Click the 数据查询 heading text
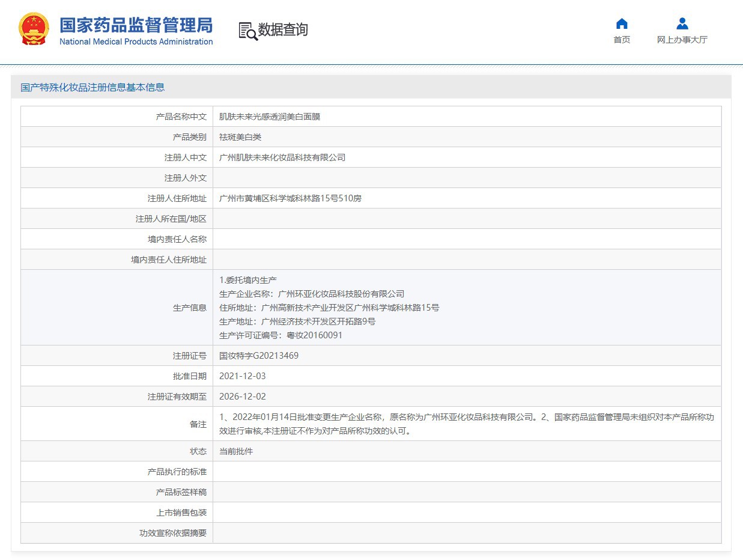The height and width of the screenshot is (560, 743). point(283,29)
